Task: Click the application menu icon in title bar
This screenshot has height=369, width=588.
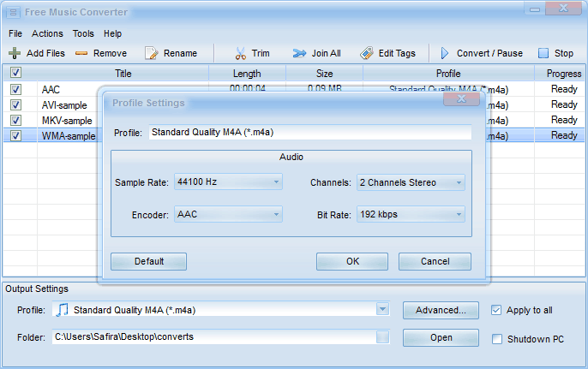Action: tap(13, 12)
